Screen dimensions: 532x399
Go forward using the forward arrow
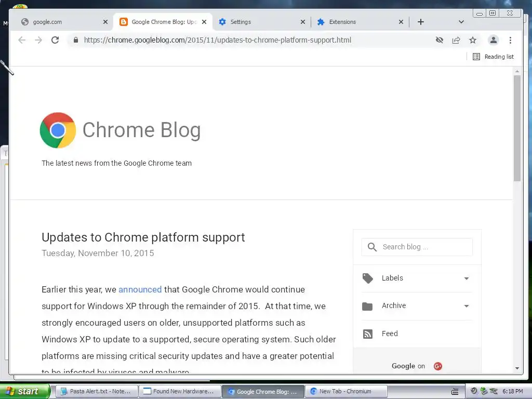38,40
